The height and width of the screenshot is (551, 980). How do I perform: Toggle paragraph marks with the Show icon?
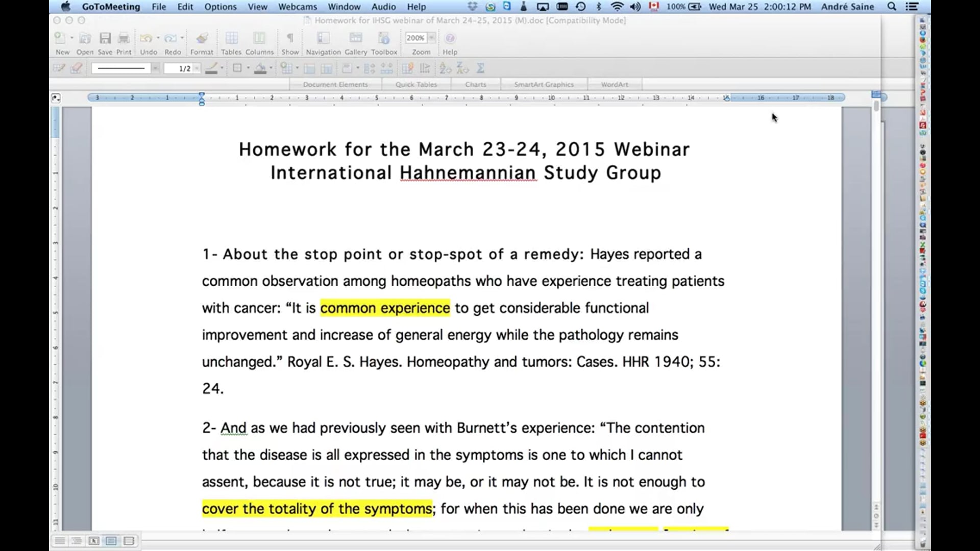pyautogui.click(x=289, y=37)
